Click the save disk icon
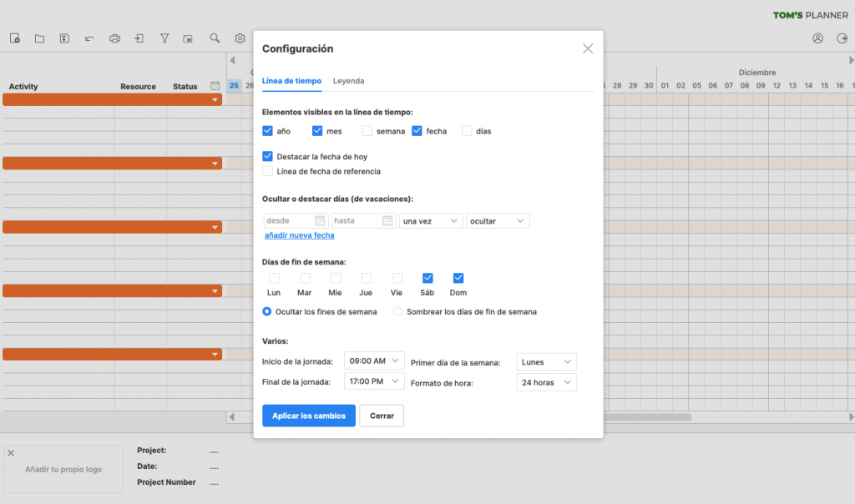The width and height of the screenshot is (855, 504). pyautogui.click(x=64, y=38)
